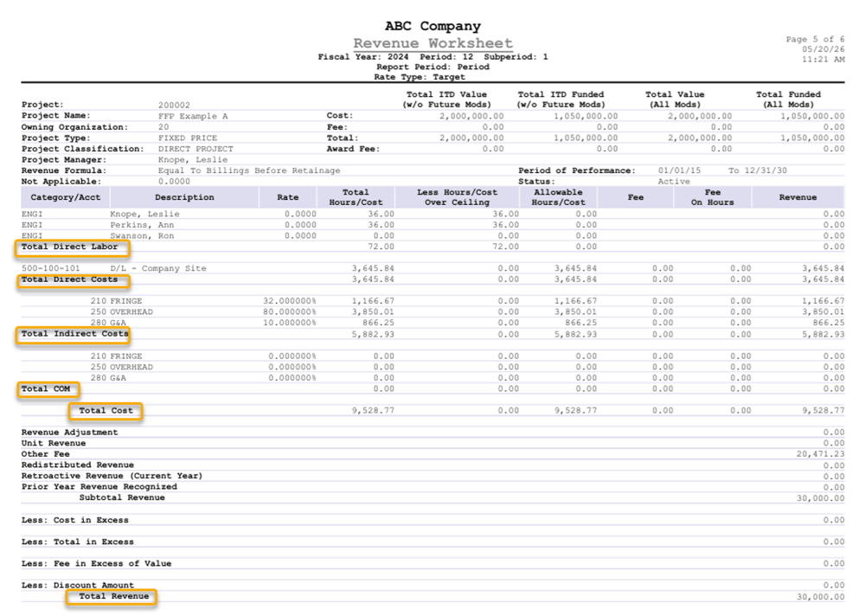Select the 32.000000% fringe rate

tap(289, 301)
